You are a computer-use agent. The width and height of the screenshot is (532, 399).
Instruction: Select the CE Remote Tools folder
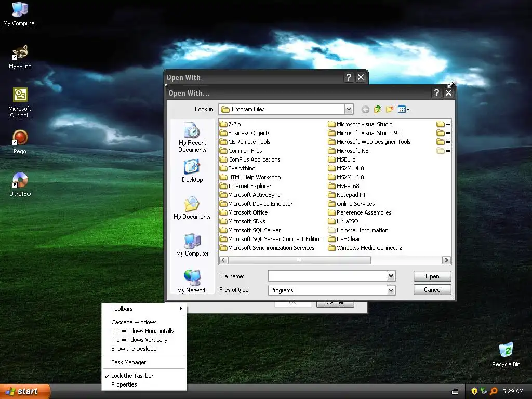click(x=245, y=142)
